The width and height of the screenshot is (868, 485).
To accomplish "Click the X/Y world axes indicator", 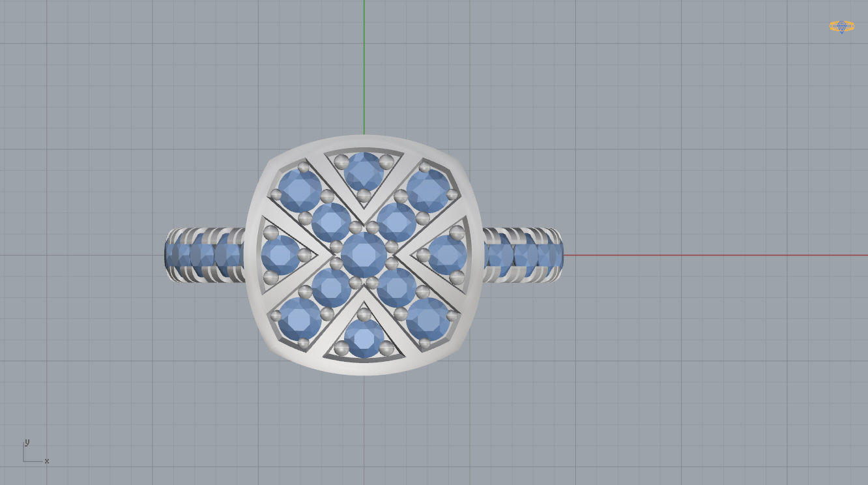I will click(36, 452).
